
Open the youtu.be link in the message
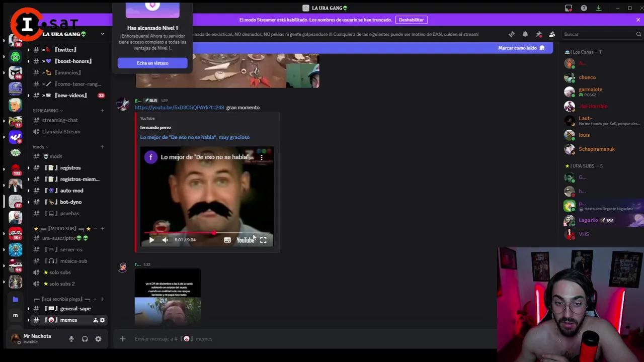(179, 108)
